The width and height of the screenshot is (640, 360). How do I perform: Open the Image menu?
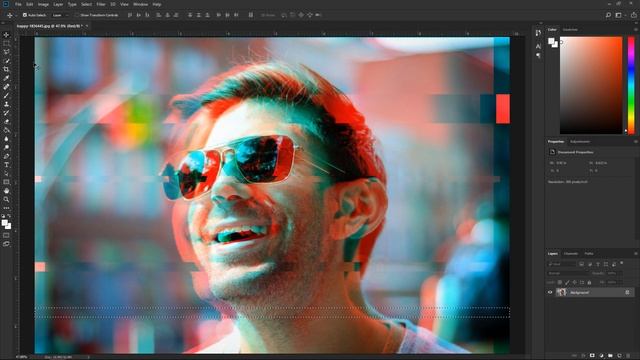(x=43, y=4)
